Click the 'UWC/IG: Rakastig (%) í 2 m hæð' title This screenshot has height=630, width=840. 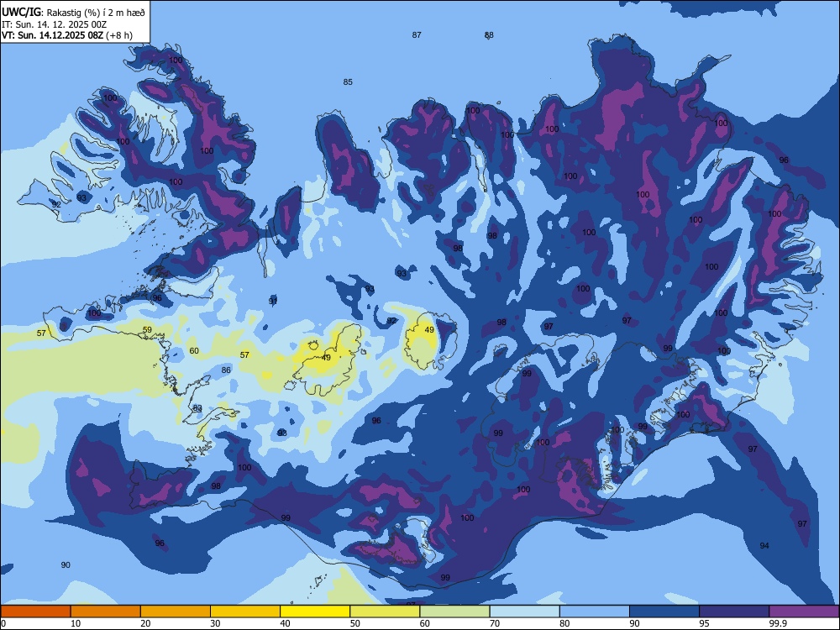(73, 12)
